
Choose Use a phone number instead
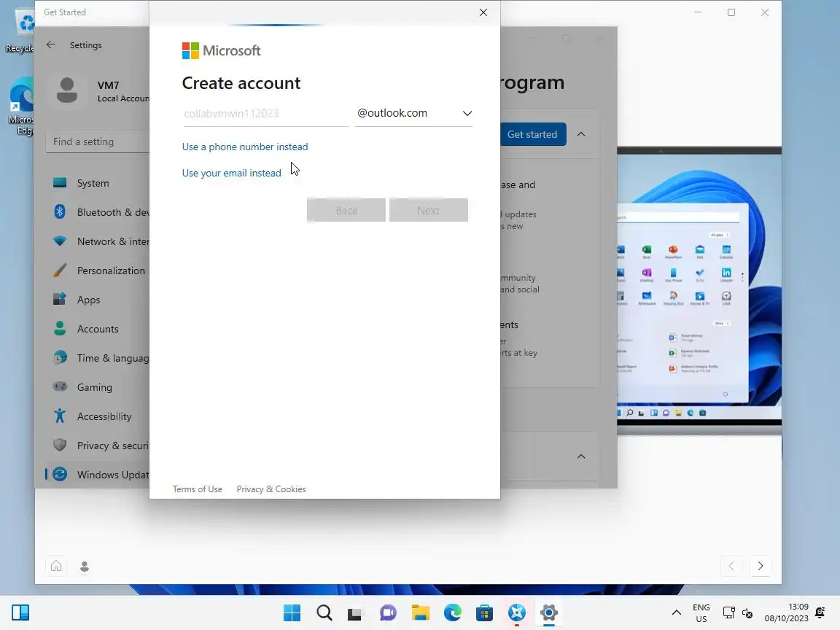(x=245, y=147)
